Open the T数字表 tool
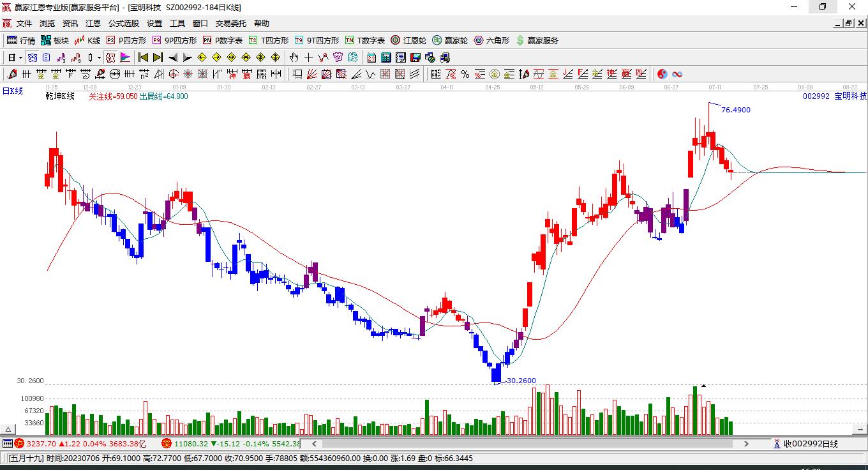Viewport: 868px width, 470px height. tap(365, 40)
